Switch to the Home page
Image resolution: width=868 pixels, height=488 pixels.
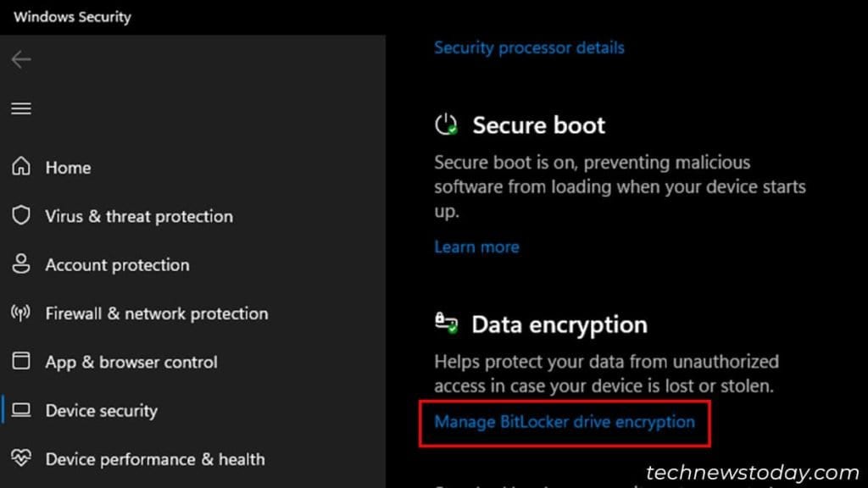coord(68,167)
